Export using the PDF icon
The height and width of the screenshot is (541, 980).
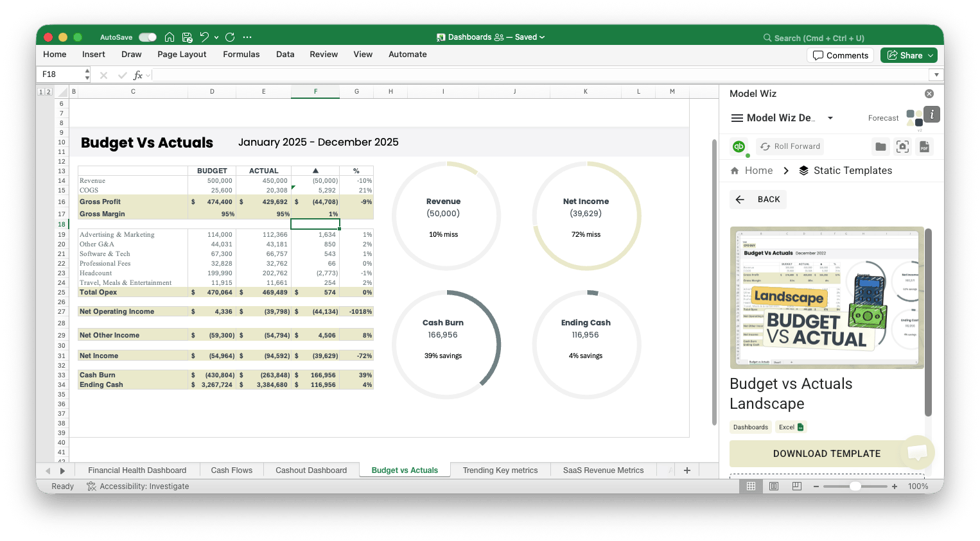(x=924, y=147)
